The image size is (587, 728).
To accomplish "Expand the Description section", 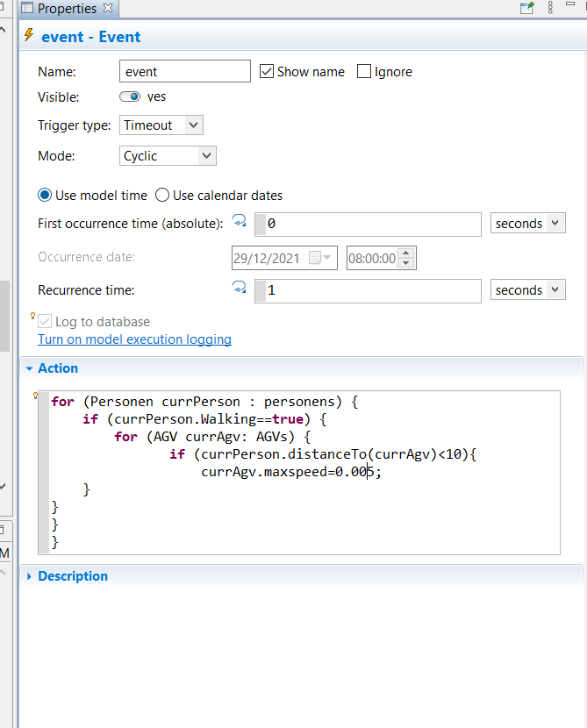I will [30, 576].
